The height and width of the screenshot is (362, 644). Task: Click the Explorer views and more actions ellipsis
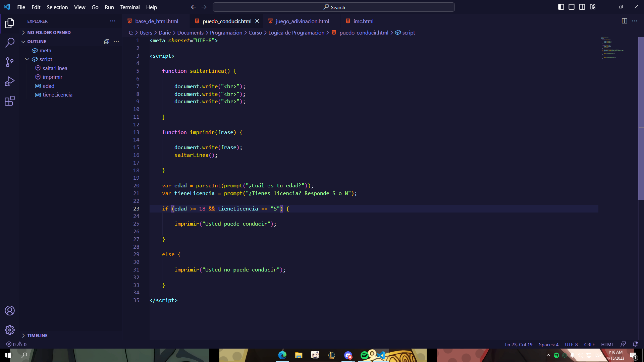(113, 21)
